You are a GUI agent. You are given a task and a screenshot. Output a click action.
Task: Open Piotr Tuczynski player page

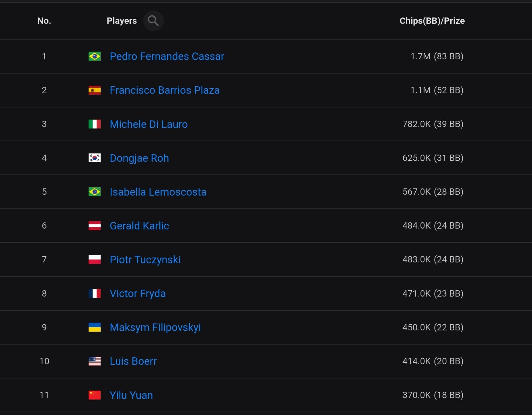pyautogui.click(x=145, y=260)
